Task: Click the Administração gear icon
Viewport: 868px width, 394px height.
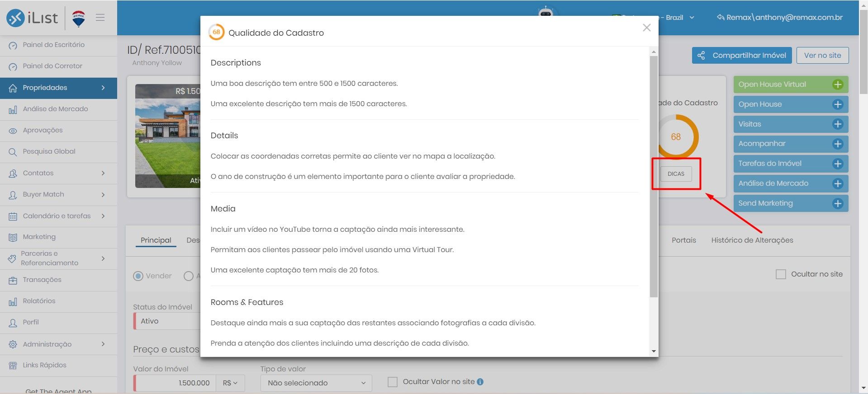Action: (x=13, y=344)
